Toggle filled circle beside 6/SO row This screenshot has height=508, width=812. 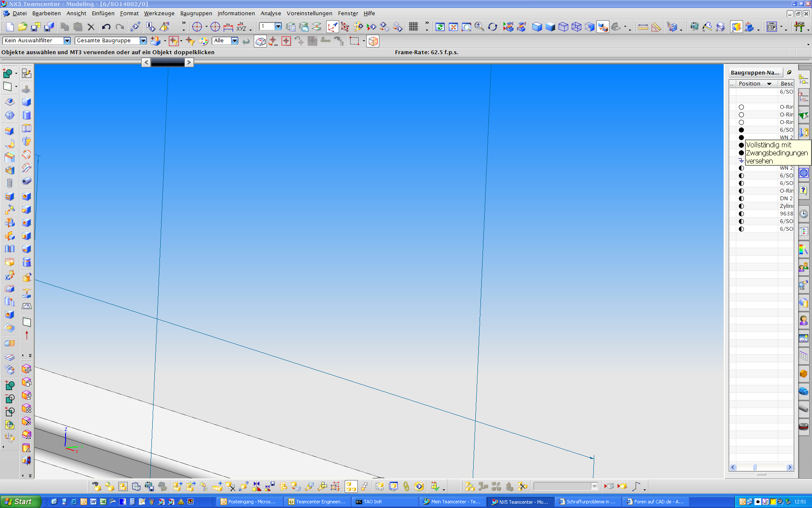pos(741,130)
